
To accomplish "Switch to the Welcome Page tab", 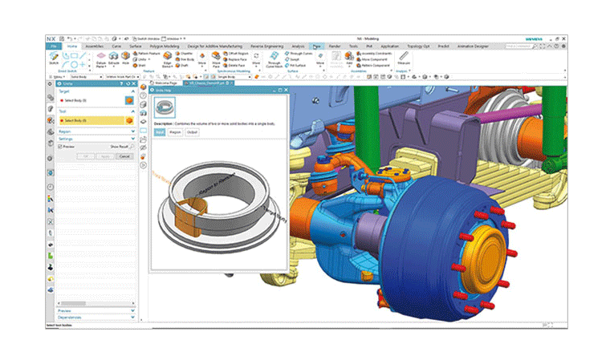I will pos(166,83).
